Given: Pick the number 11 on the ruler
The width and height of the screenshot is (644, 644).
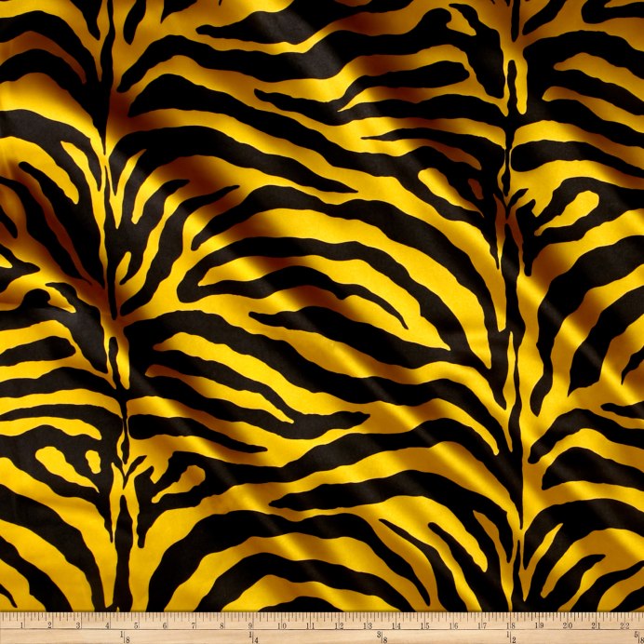Looking at the screenshot, I should 309,625.
